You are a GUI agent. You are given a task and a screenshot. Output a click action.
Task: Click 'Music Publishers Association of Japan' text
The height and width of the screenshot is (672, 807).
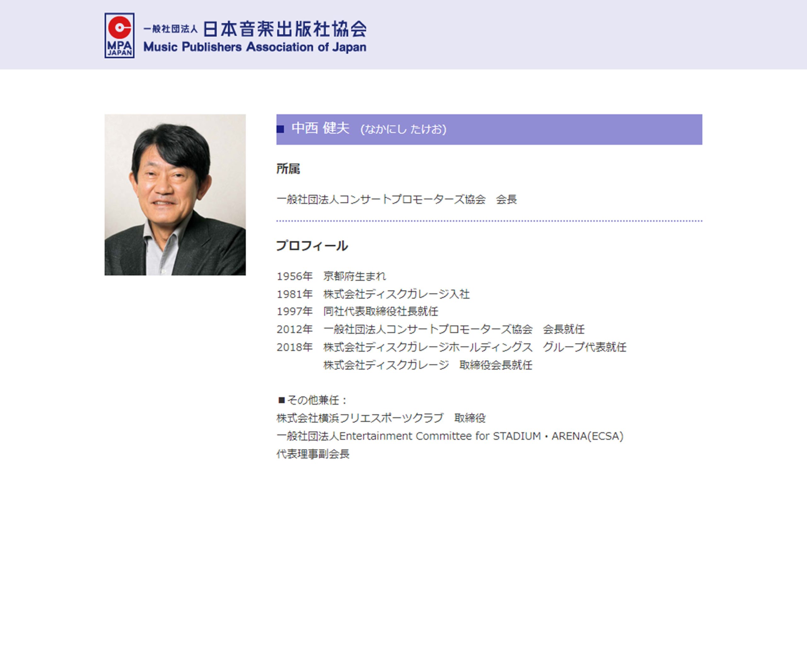(255, 47)
